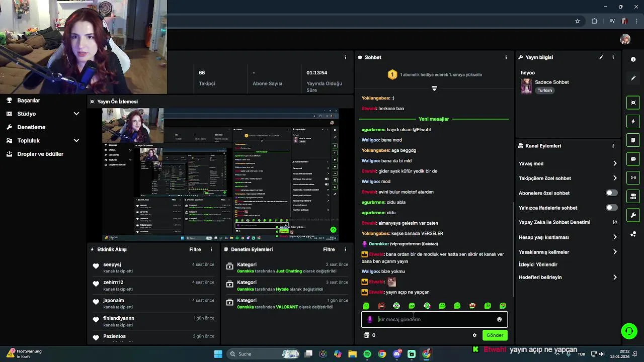This screenshot has width=644, height=362.
Task: Click the Turkish language tag
Action: 544,90
